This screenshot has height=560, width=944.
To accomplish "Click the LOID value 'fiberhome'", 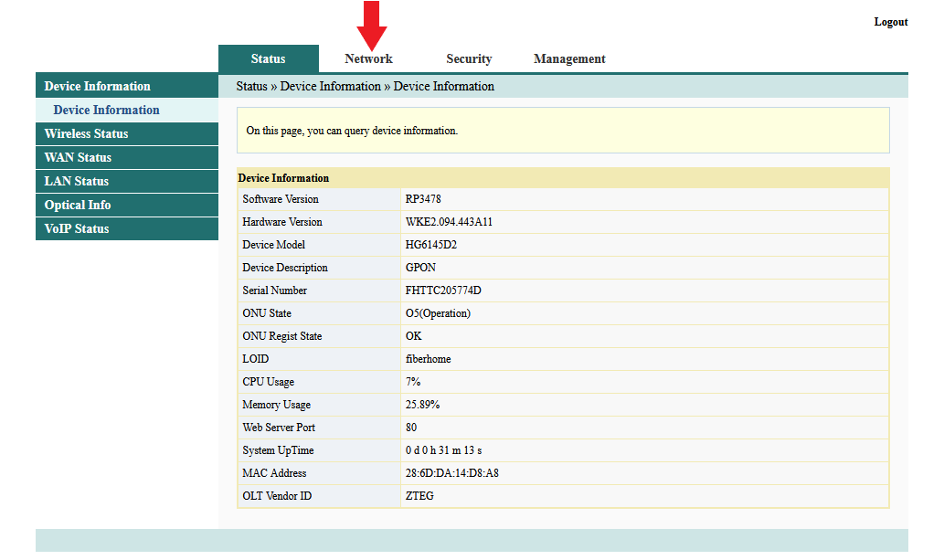I will pos(428,360).
